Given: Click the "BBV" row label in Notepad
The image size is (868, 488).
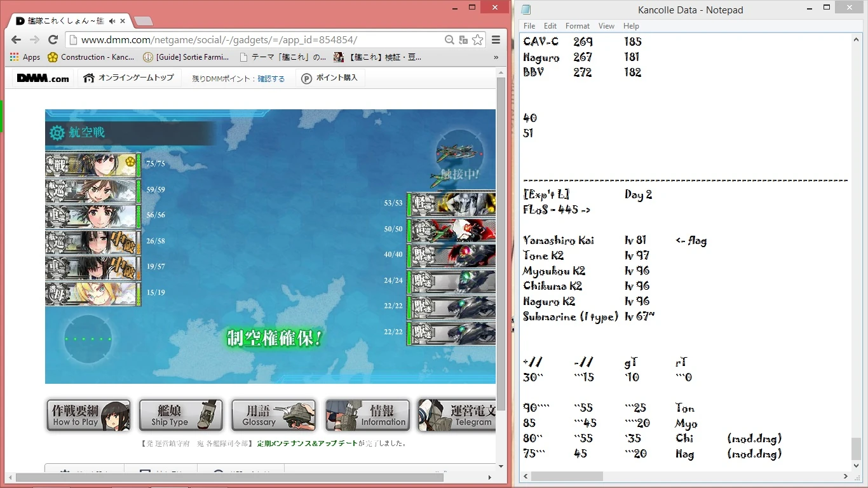Looking at the screenshot, I should [x=533, y=72].
